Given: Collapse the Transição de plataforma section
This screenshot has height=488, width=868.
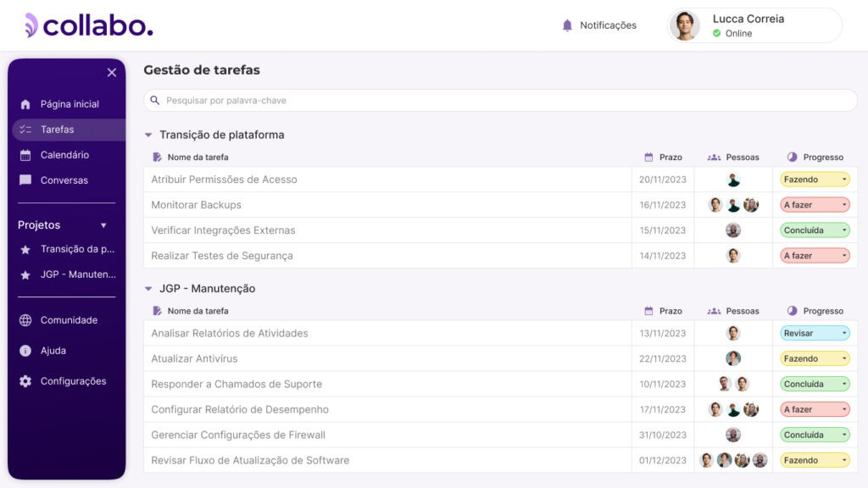Looking at the screenshot, I should (148, 135).
